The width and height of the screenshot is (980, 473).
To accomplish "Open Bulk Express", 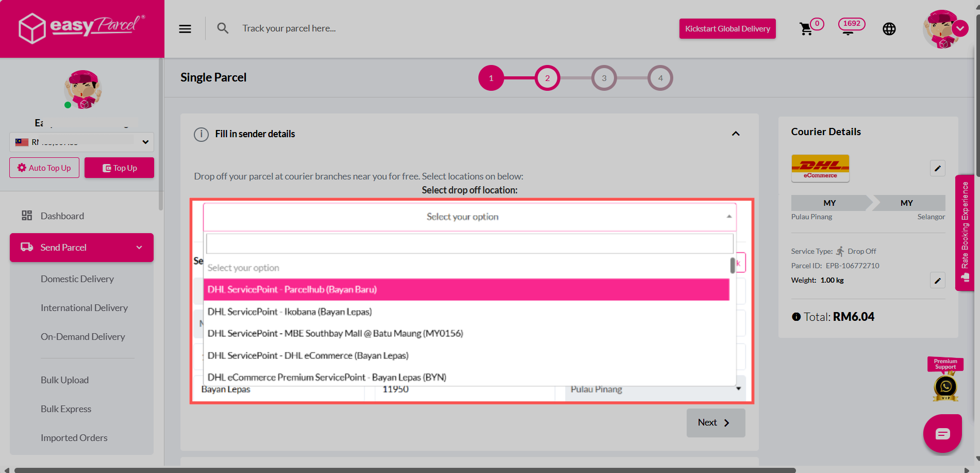I will (x=66, y=409).
